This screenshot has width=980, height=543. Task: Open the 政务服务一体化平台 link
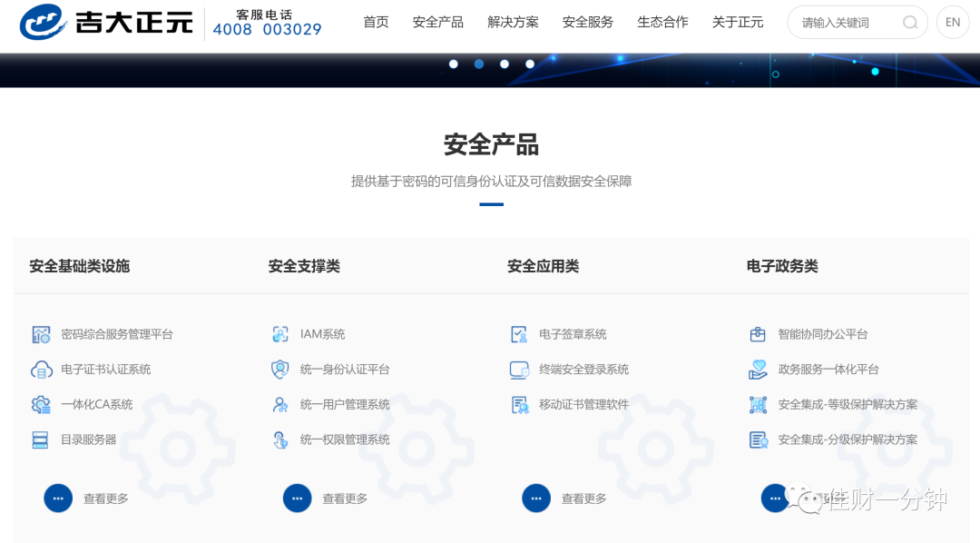[828, 370]
